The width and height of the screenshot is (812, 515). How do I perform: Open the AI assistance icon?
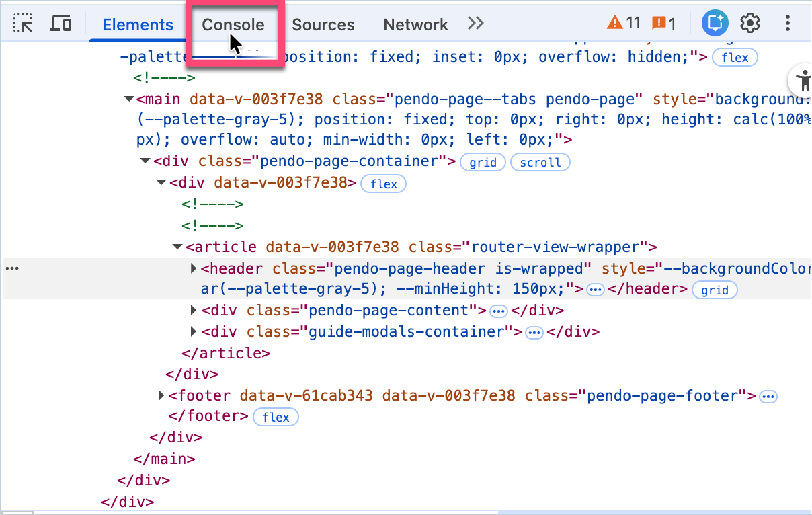click(x=715, y=24)
